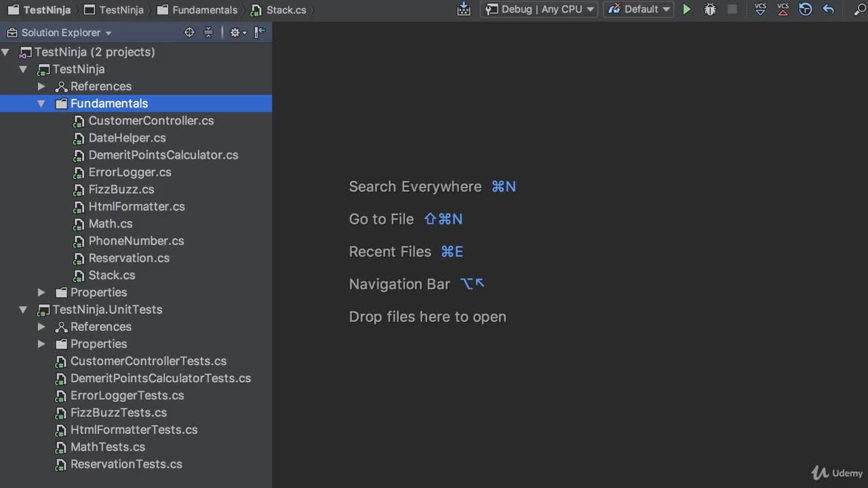Select Stack.cs in the Solution Explorer tree
Viewport: 868px width, 488px height.
click(112, 275)
